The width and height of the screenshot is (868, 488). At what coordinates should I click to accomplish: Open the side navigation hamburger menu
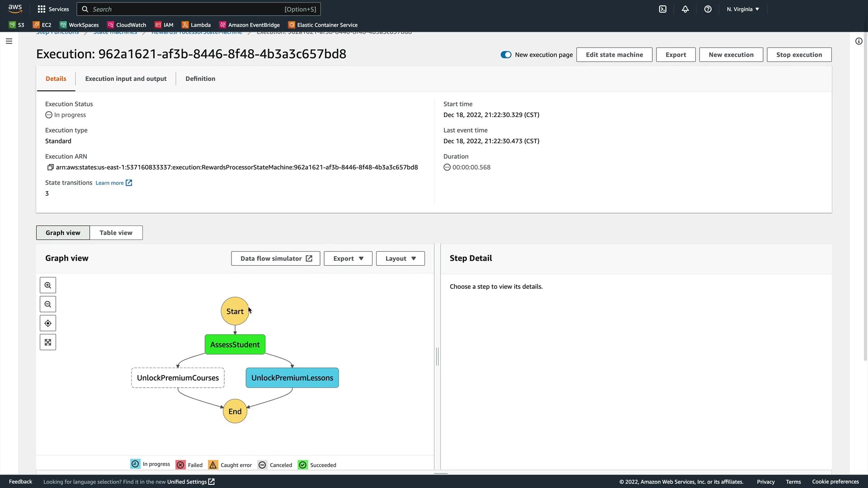pyautogui.click(x=9, y=41)
